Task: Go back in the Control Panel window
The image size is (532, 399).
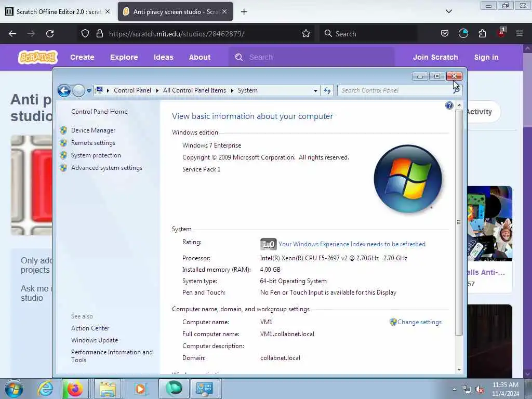Action: 64,90
